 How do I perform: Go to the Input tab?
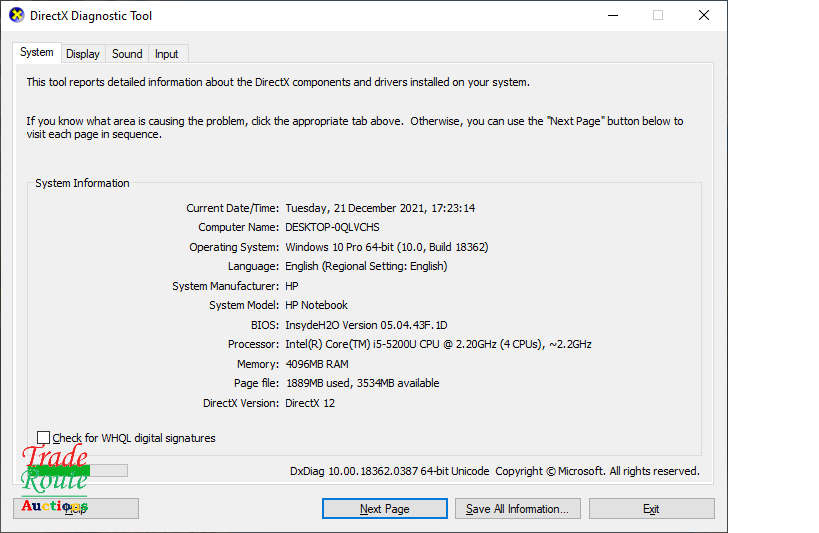(167, 54)
